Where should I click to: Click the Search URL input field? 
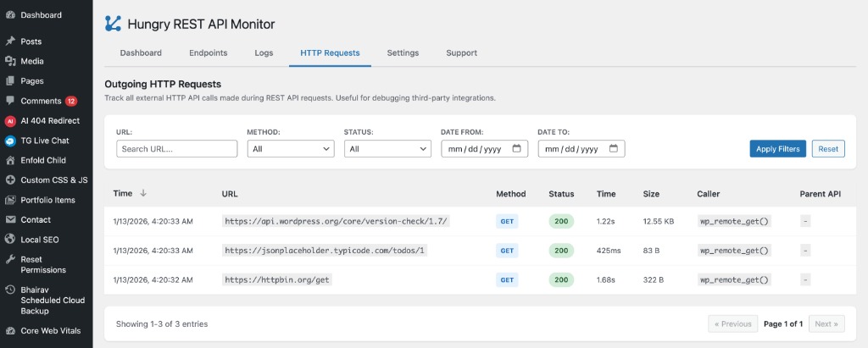point(176,149)
